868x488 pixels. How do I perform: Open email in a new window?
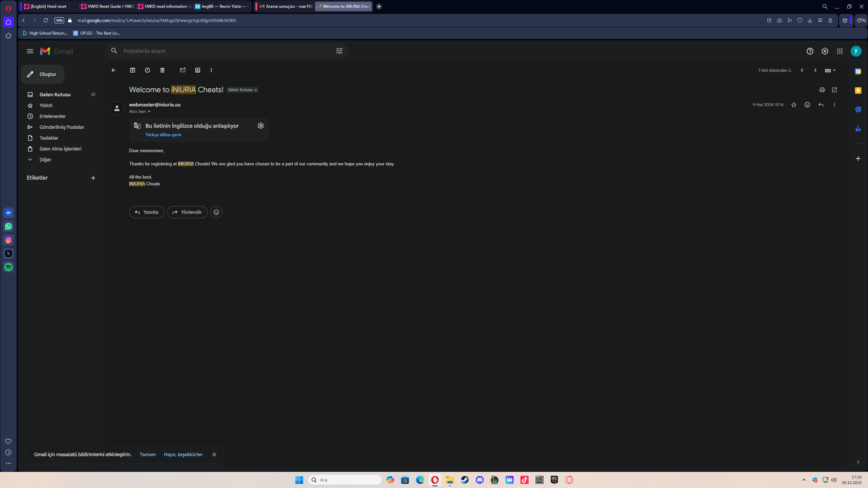[x=834, y=90]
